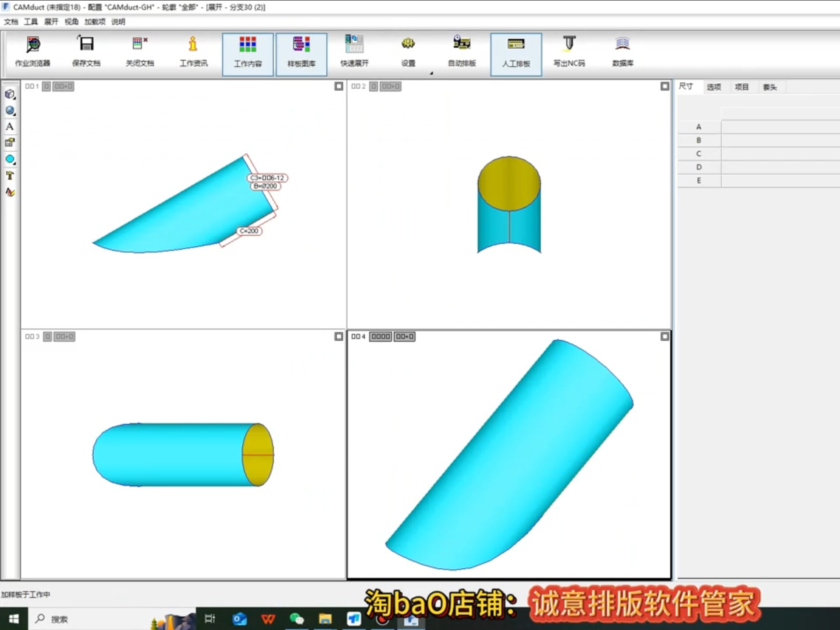The width and height of the screenshot is (840, 630).
Task: Click the C=200 dimension label
Action: click(x=249, y=231)
